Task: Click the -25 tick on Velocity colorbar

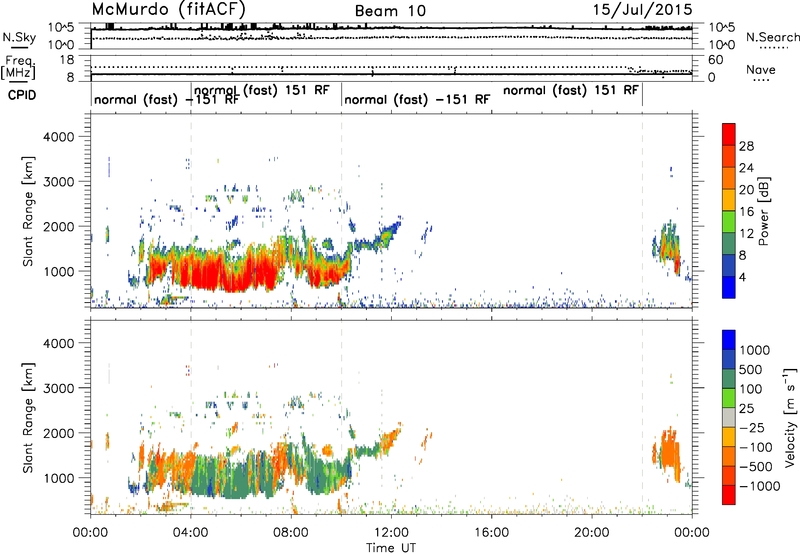Action: (752, 428)
